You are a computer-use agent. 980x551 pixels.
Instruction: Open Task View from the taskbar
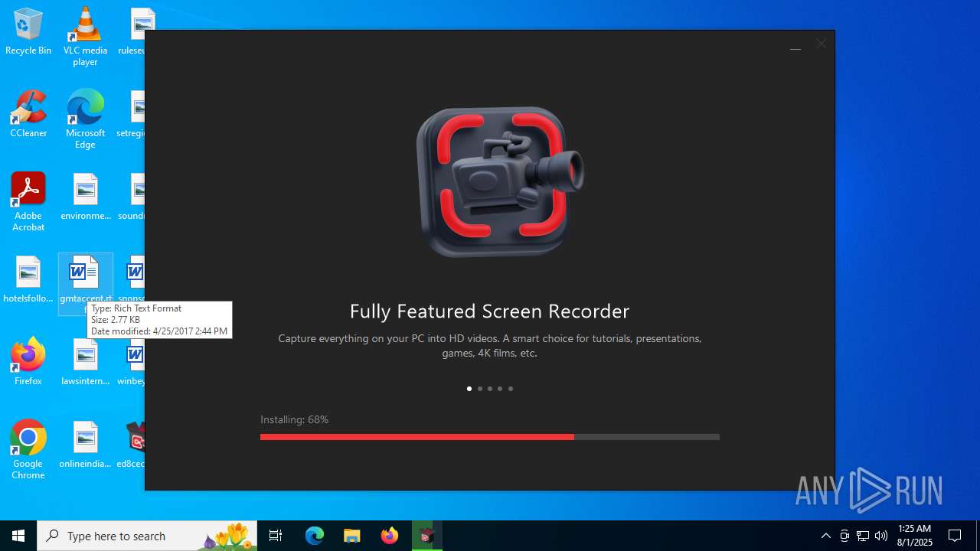pyautogui.click(x=276, y=536)
